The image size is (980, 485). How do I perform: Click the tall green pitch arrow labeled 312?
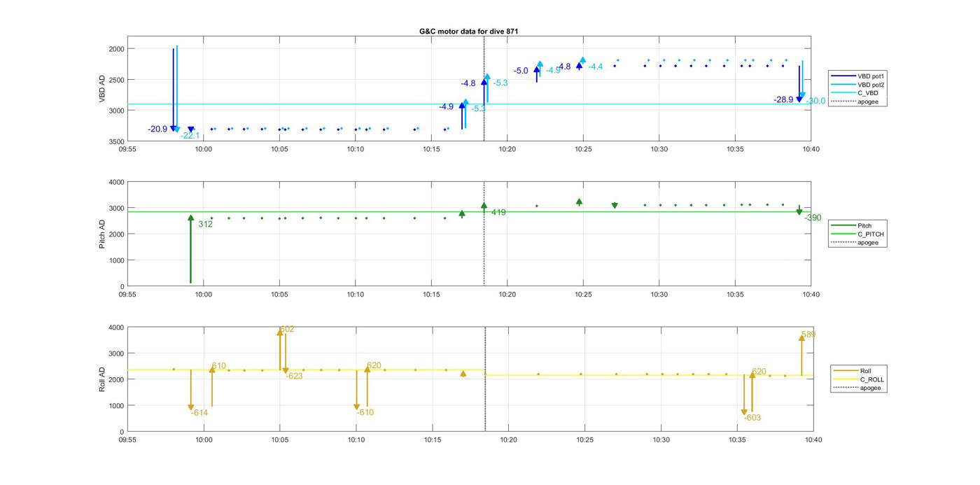pyautogui.click(x=190, y=248)
